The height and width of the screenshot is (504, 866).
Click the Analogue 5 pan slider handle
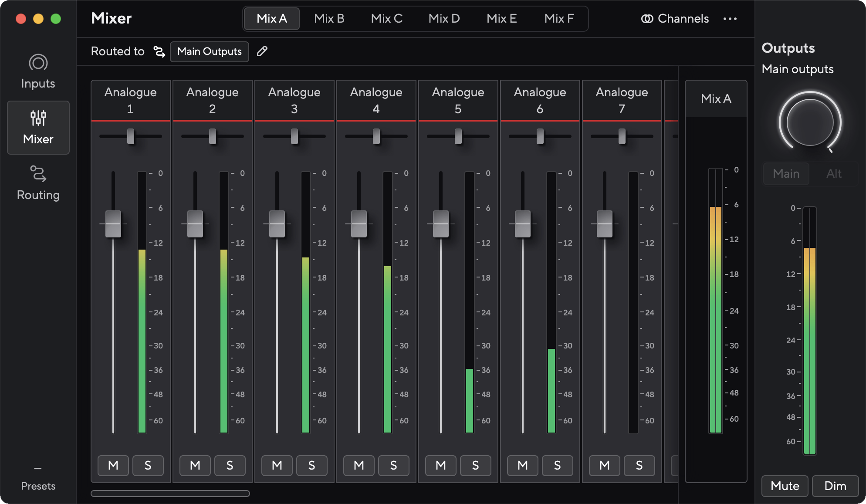458,136
